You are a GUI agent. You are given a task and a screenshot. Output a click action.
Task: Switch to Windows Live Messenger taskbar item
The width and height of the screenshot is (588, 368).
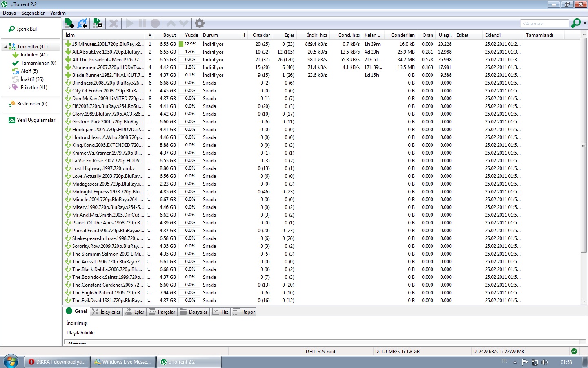point(122,362)
